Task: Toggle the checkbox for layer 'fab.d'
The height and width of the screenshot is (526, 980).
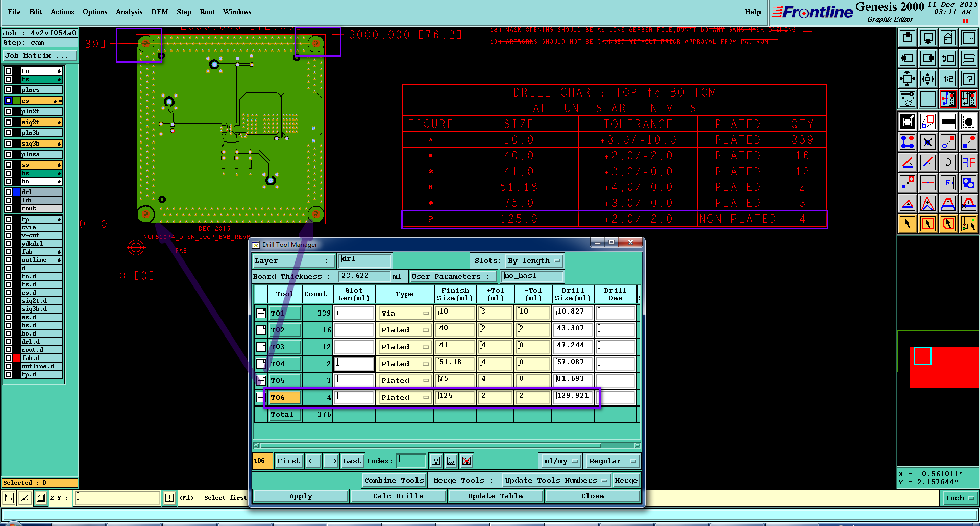Action: pyautogui.click(x=8, y=358)
